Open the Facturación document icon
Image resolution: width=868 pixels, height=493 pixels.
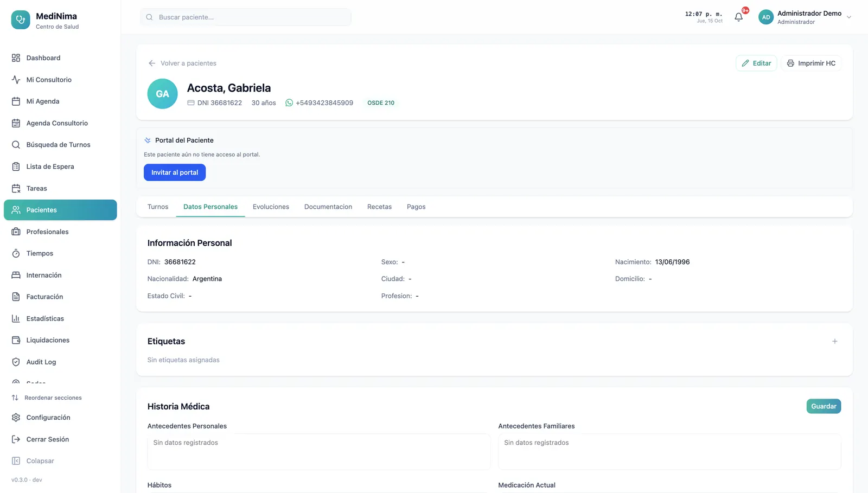tap(16, 297)
